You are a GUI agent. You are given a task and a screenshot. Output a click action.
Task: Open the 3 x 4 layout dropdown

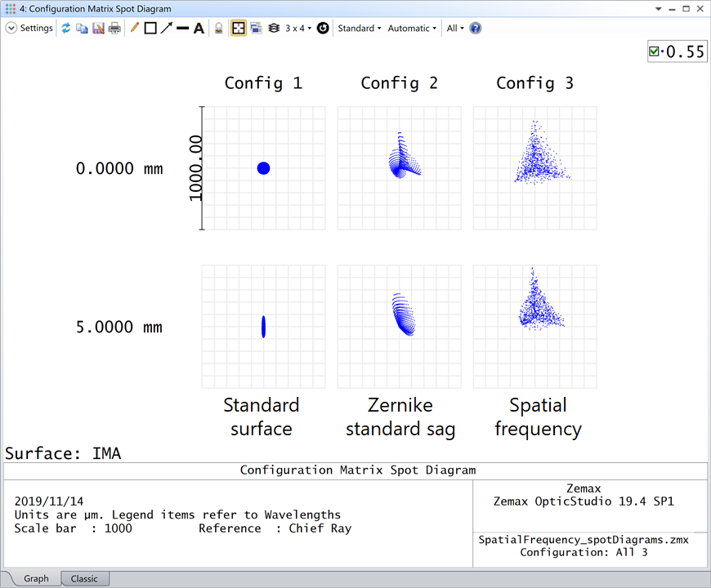297,28
